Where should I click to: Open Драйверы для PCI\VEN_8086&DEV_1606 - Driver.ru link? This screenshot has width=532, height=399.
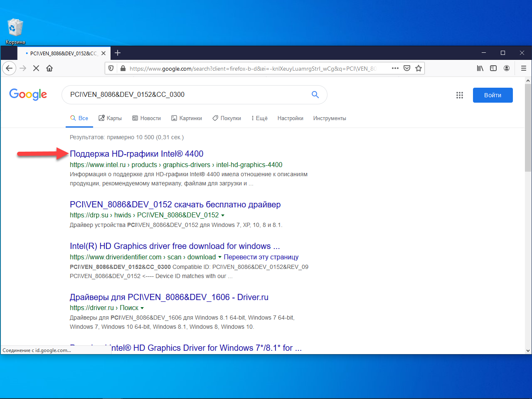coord(169,297)
